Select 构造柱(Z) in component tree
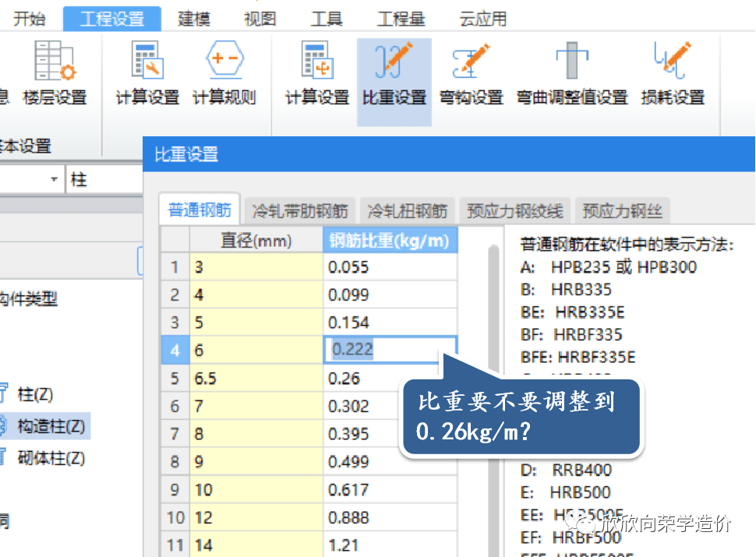The width and height of the screenshot is (756, 557). 51,425
